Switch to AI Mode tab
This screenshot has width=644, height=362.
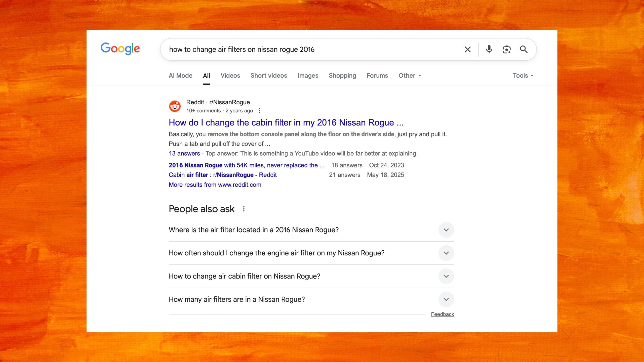pyautogui.click(x=180, y=76)
